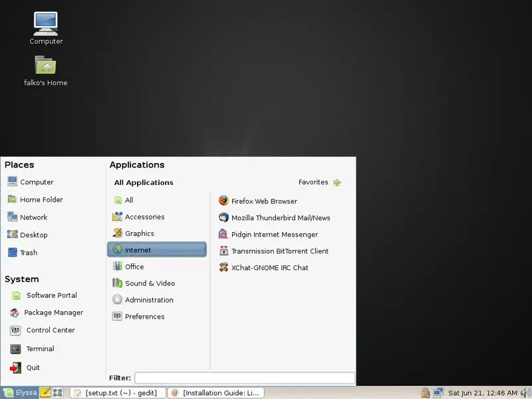Viewport: 532px width, 399px height.
Task: Click the Quit label under System
Action: (x=33, y=368)
